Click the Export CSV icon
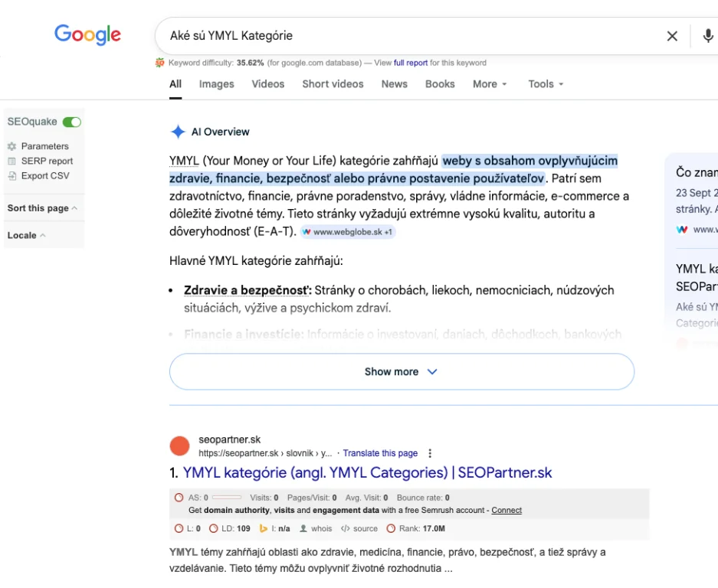718x588 pixels. [x=11, y=176]
